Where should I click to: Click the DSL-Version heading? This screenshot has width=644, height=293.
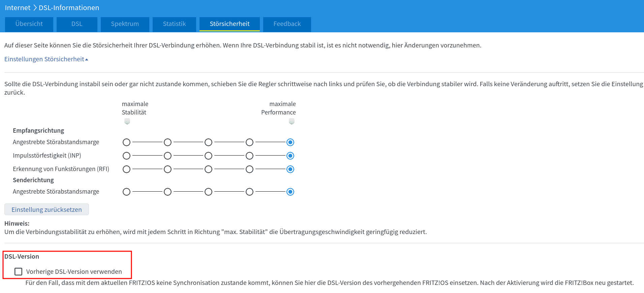(x=22, y=257)
